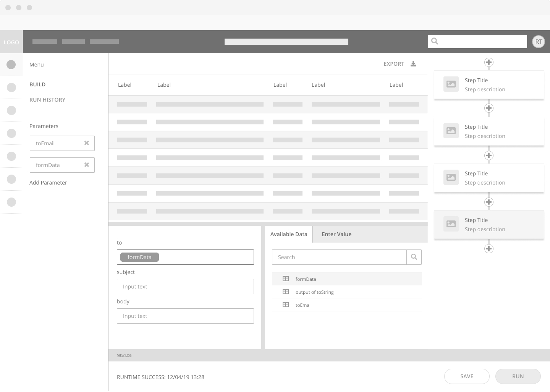Add a step above the first Step Title card
Image resolution: width=550 pixels, height=392 pixels.
[x=489, y=62]
